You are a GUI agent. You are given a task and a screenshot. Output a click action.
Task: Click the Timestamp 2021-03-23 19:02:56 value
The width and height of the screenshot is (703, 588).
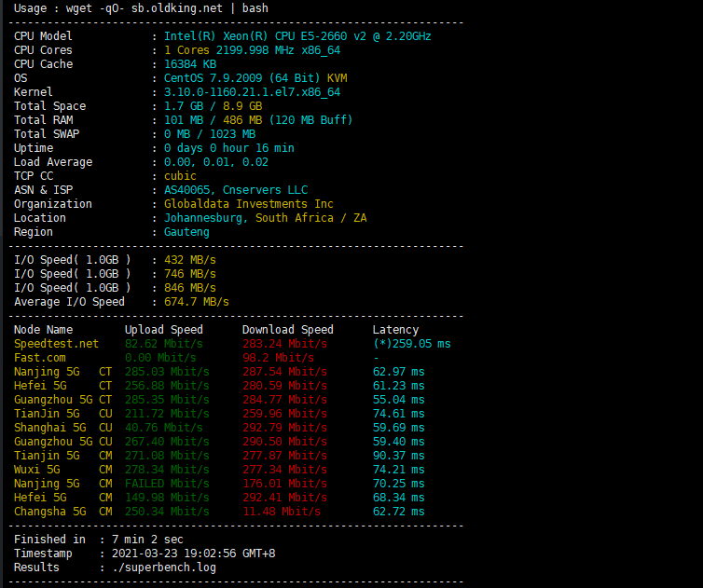(193, 554)
